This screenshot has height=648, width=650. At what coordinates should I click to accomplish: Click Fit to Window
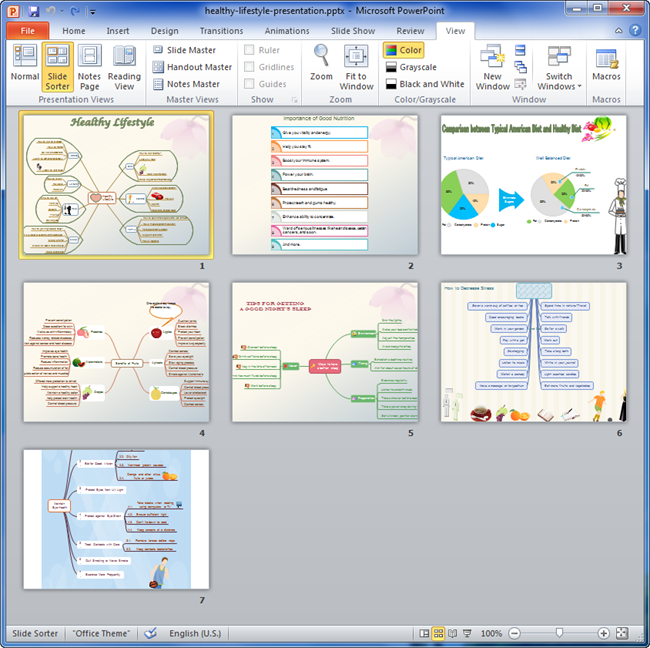356,67
